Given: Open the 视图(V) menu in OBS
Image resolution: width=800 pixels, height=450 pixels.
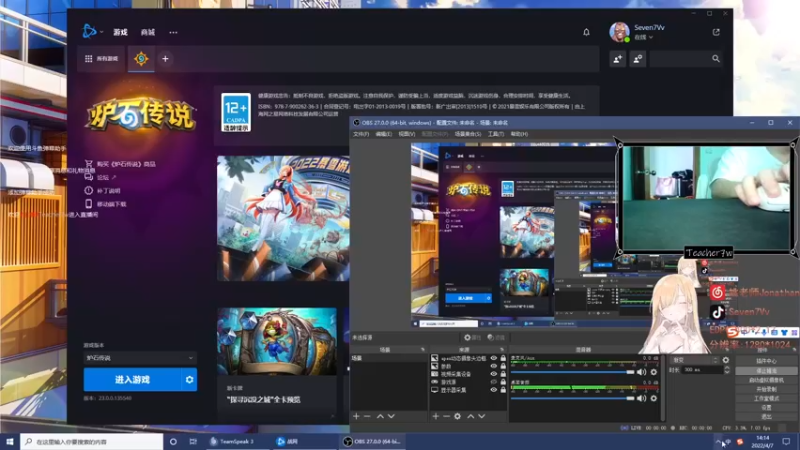Looking at the screenshot, I should [407, 134].
